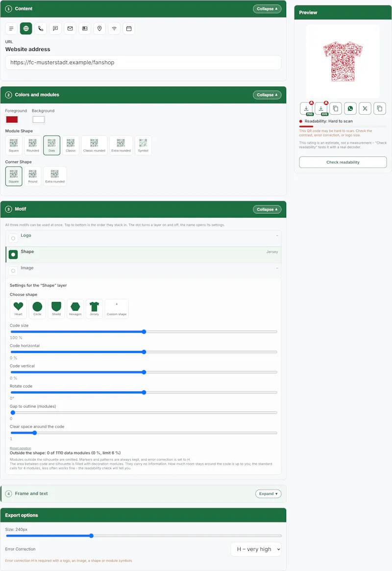Turn on the Logo layer dot

[13, 239]
